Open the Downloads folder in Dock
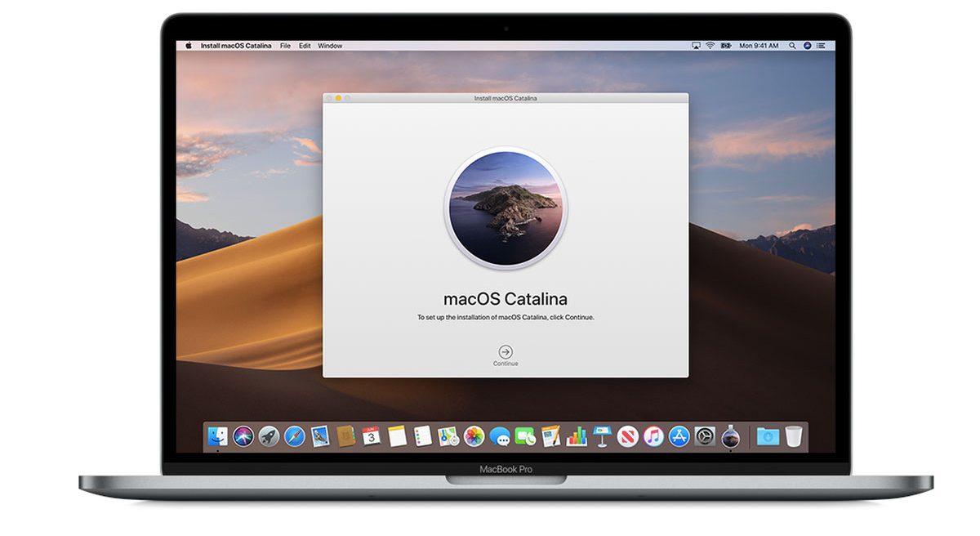The height and width of the screenshot is (536, 980). point(768,436)
